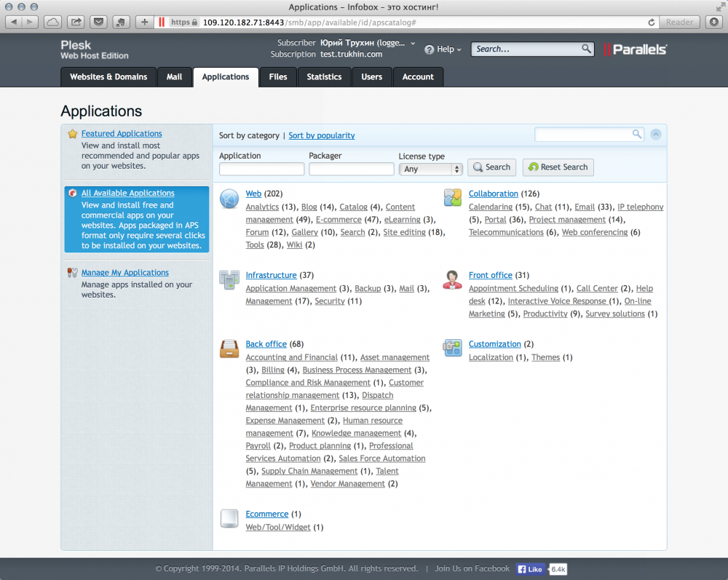Click the magnifier in the catalog search box
The height and width of the screenshot is (580, 728).
click(636, 134)
